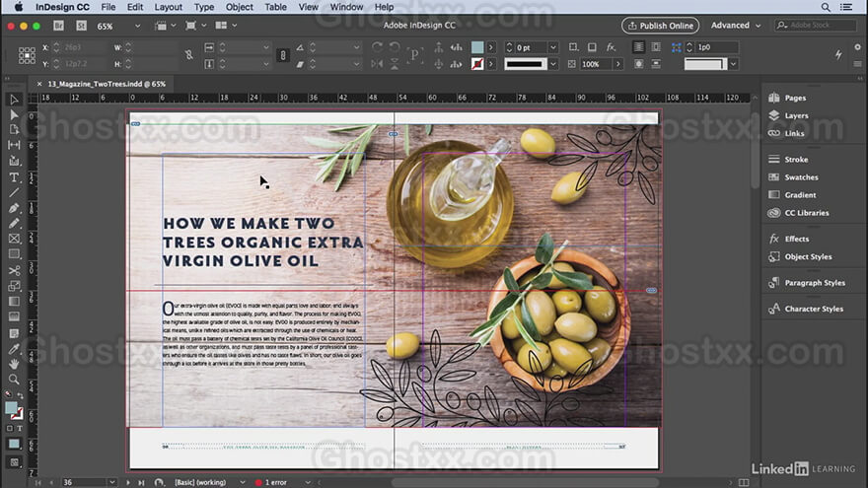Open the File menu
Image resolution: width=868 pixels, height=488 pixels.
[108, 7]
